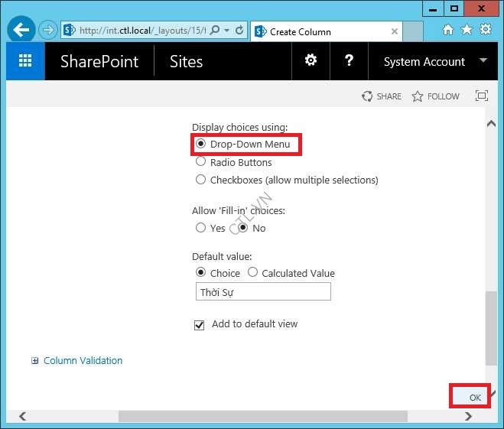The image size is (504, 429).
Task: Click the default value text field
Action: pyautogui.click(x=263, y=292)
